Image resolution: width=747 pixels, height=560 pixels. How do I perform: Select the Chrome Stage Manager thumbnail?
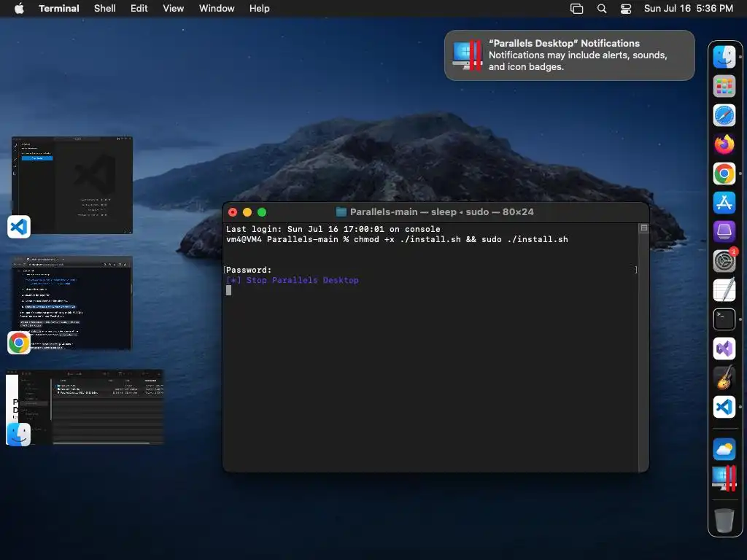tap(72, 303)
